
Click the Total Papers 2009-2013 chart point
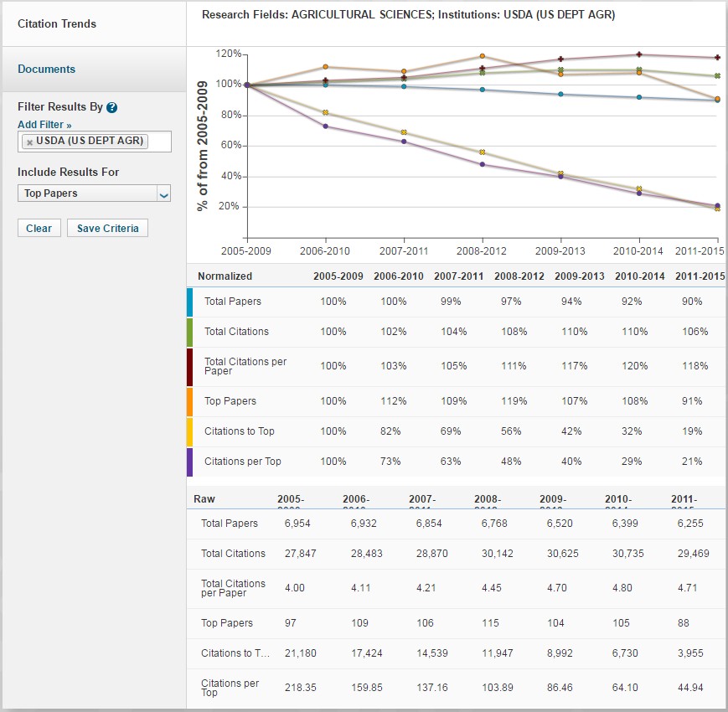(x=560, y=94)
